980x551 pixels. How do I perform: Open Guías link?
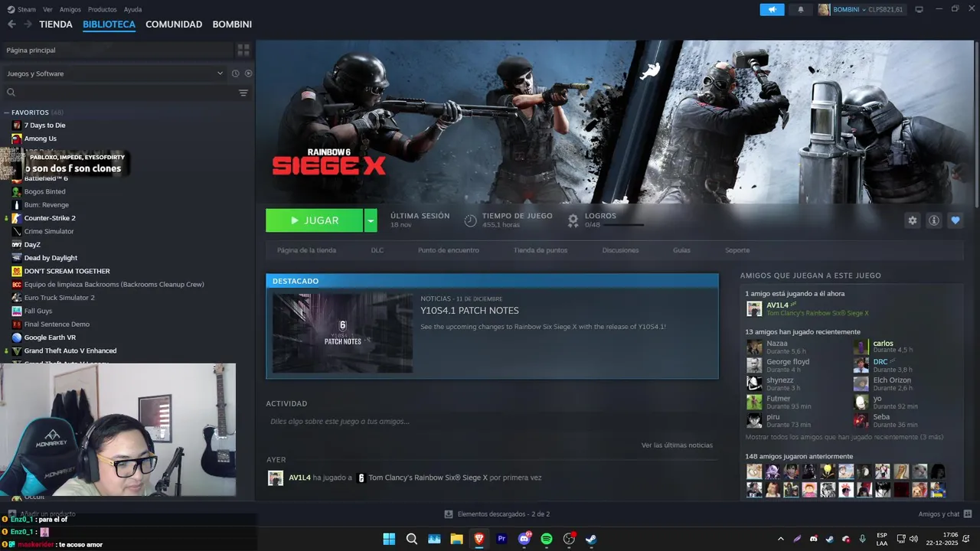[x=681, y=250]
